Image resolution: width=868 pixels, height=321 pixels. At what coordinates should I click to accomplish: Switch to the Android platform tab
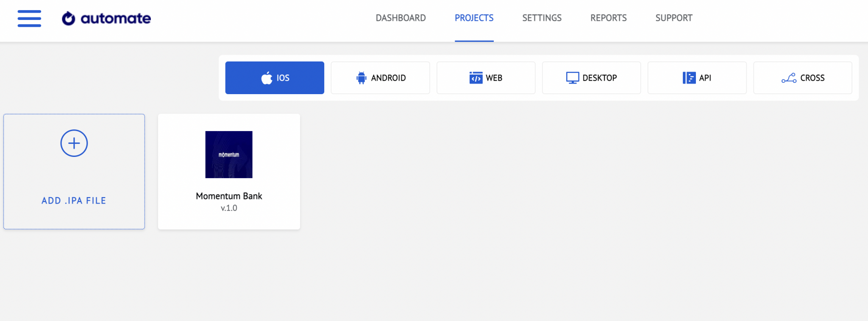(x=380, y=78)
